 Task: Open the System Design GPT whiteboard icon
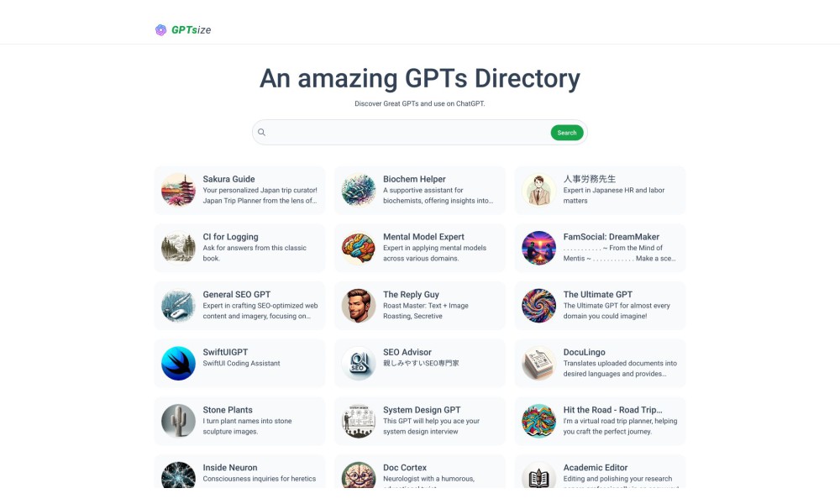(359, 421)
